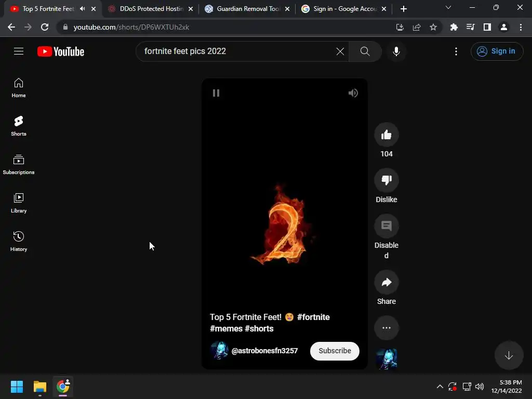The image size is (532, 399).
Task: Open Chrome's three-dot menu
Action: [x=521, y=27]
